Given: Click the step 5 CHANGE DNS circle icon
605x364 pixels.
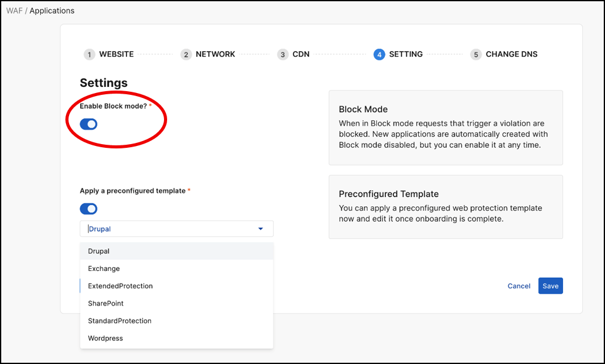Looking at the screenshot, I should pos(475,55).
